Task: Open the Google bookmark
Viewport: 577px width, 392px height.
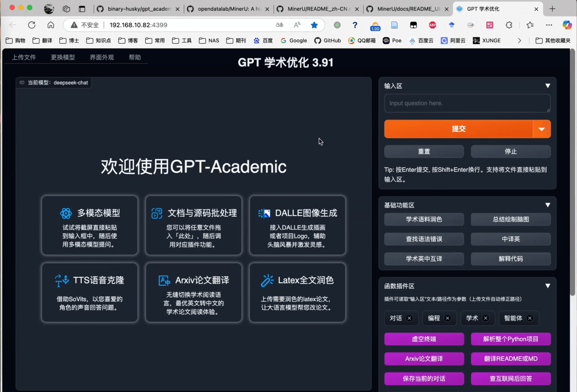Action: (x=294, y=41)
